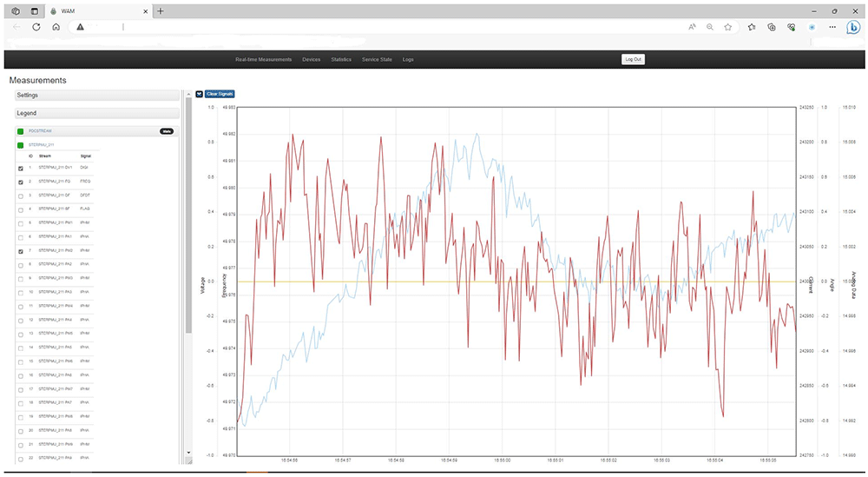The width and height of the screenshot is (868, 477).
Task: Check signal 6 checkbox
Action: coord(21,238)
